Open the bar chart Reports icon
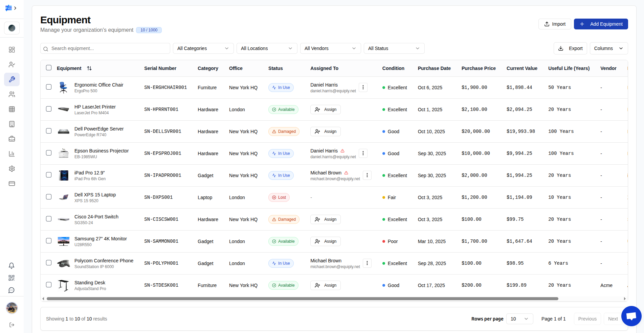This screenshot has height=333, width=644. 12,154
